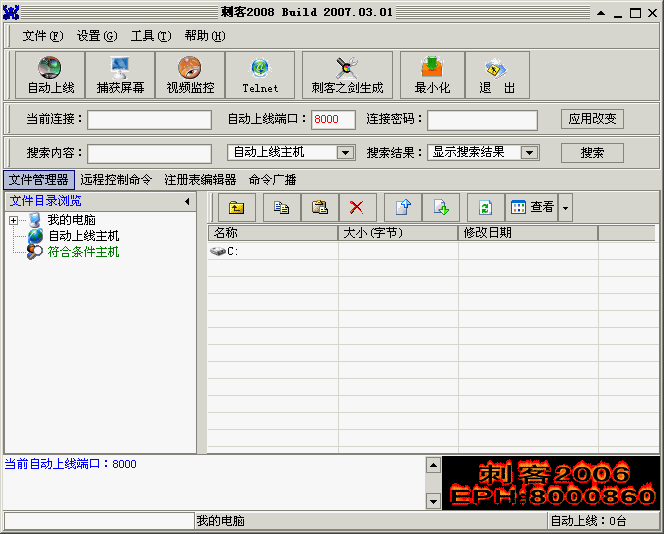
Task: Click the 搜索 button
Action: pos(592,153)
